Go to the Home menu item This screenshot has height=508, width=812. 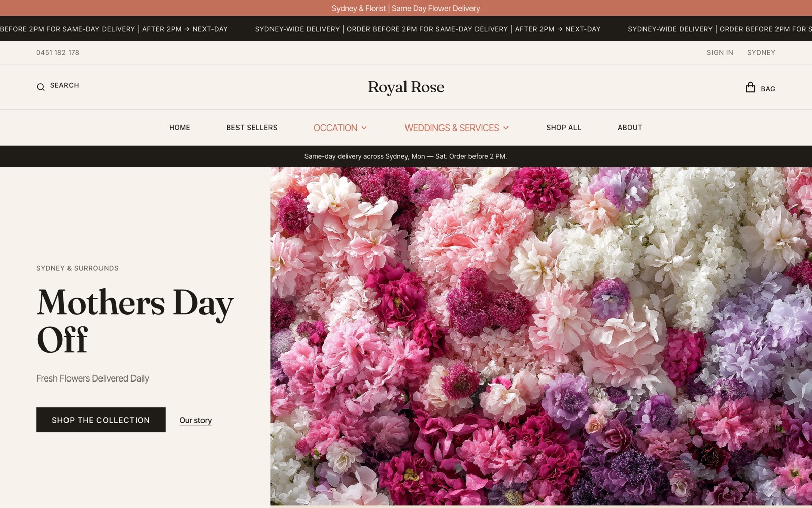[x=180, y=128]
